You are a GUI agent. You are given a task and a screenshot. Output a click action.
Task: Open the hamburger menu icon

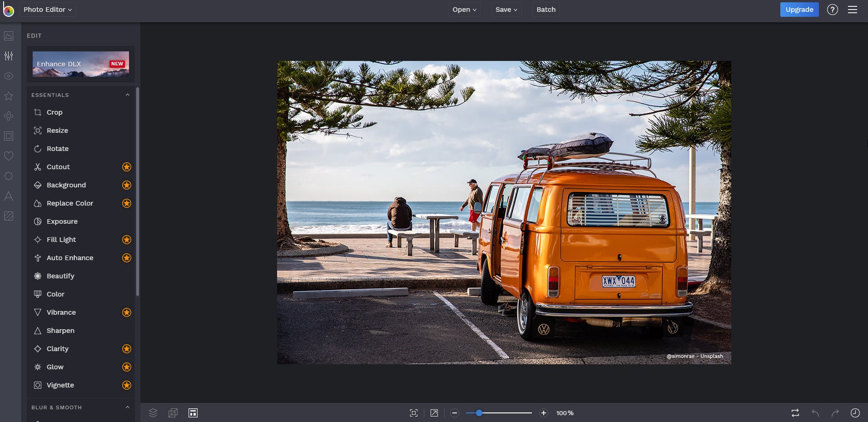coord(853,10)
